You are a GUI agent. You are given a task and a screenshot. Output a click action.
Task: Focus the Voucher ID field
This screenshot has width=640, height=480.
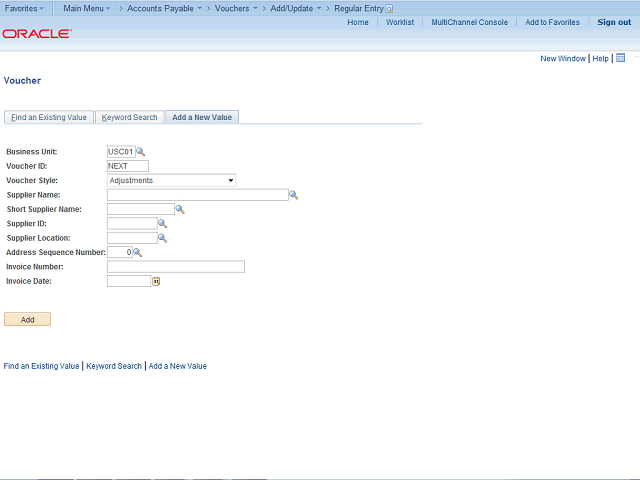(128, 166)
